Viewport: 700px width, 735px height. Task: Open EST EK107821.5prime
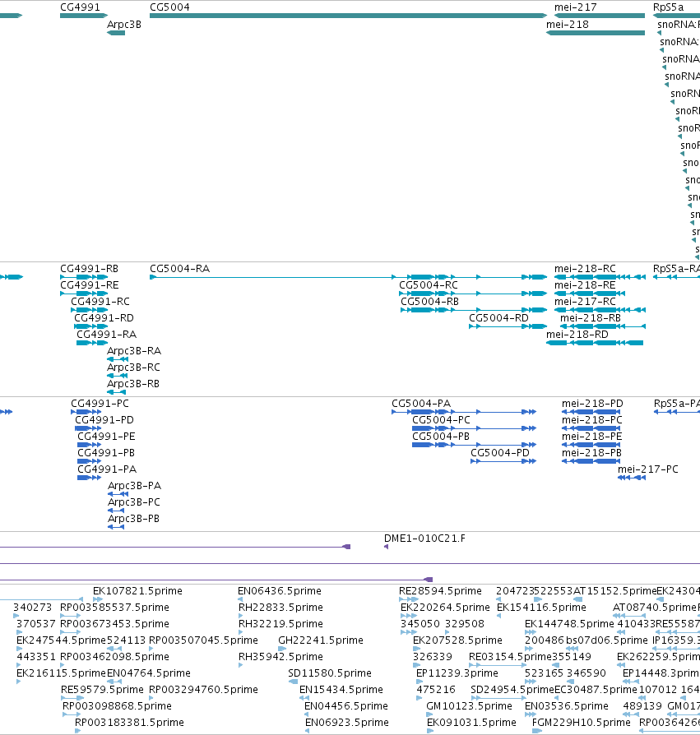[137, 590]
